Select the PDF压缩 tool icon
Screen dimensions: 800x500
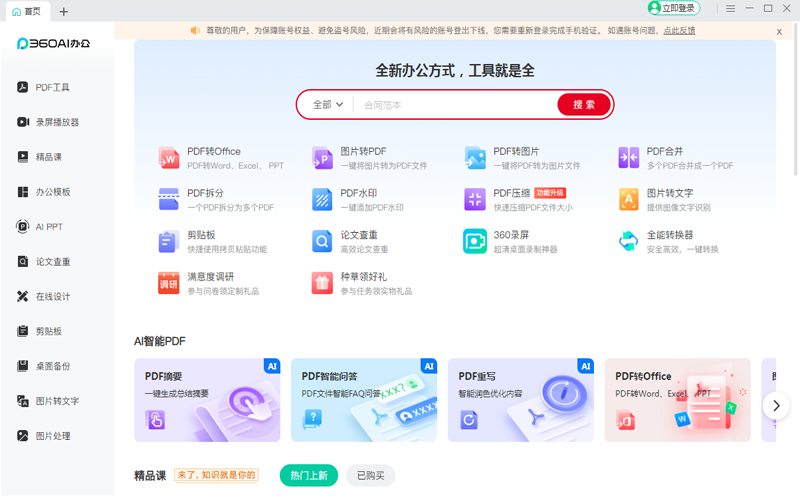(x=475, y=199)
